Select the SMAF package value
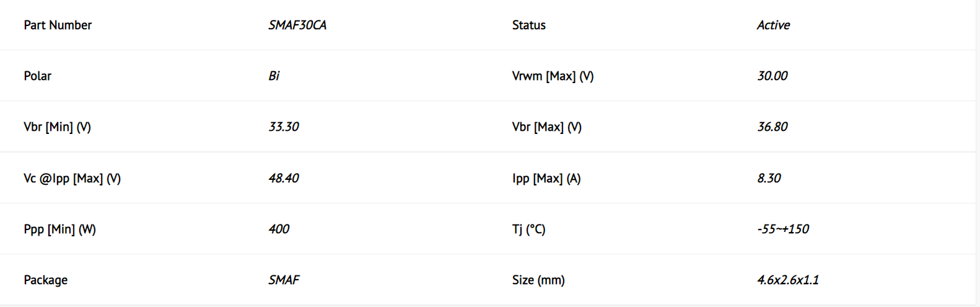The height and width of the screenshot is (307, 980). pos(284,280)
